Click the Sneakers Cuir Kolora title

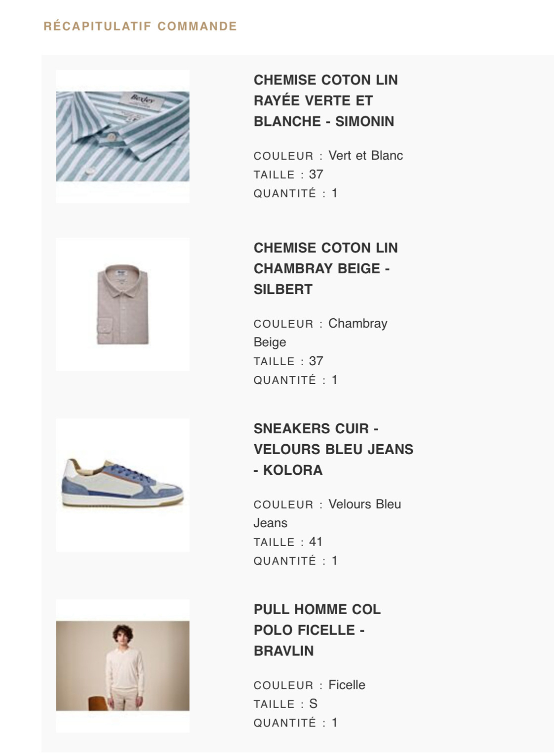[333, 450]
